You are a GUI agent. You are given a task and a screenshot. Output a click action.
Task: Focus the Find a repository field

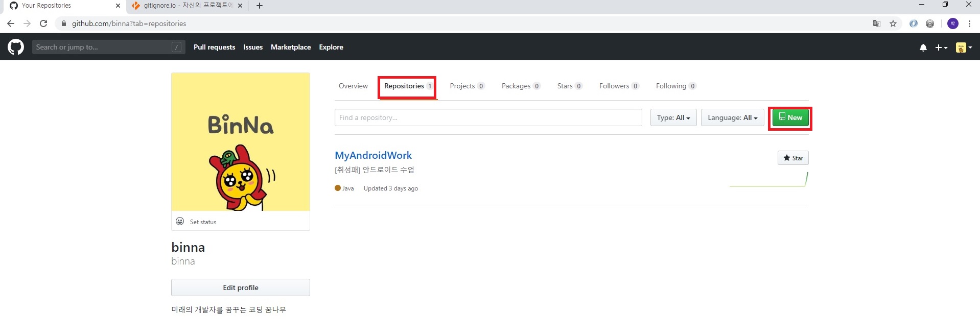[x=488, y=117]
